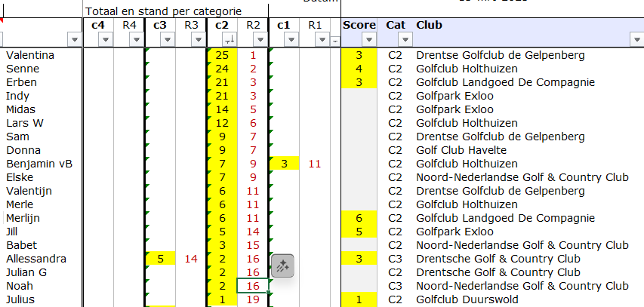Click the floating Copilot sparkle icon

point(284,266)
